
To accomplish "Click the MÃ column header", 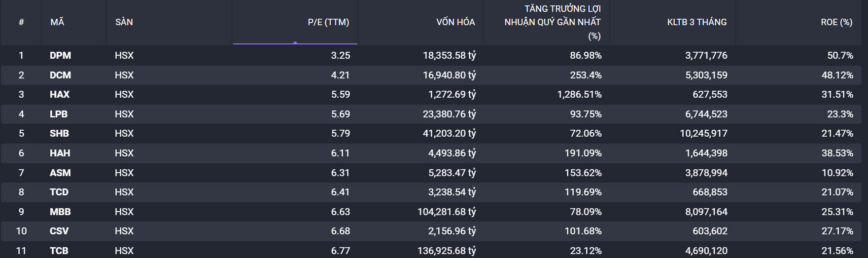I will pyautogui.click(x=57, y=22).
